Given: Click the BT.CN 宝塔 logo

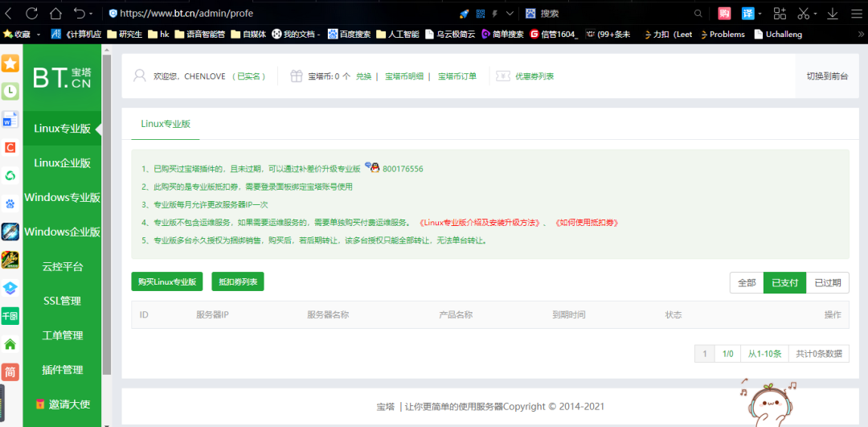Looking at the screenshot, I should pyautogui.click(x=62, y=77).
